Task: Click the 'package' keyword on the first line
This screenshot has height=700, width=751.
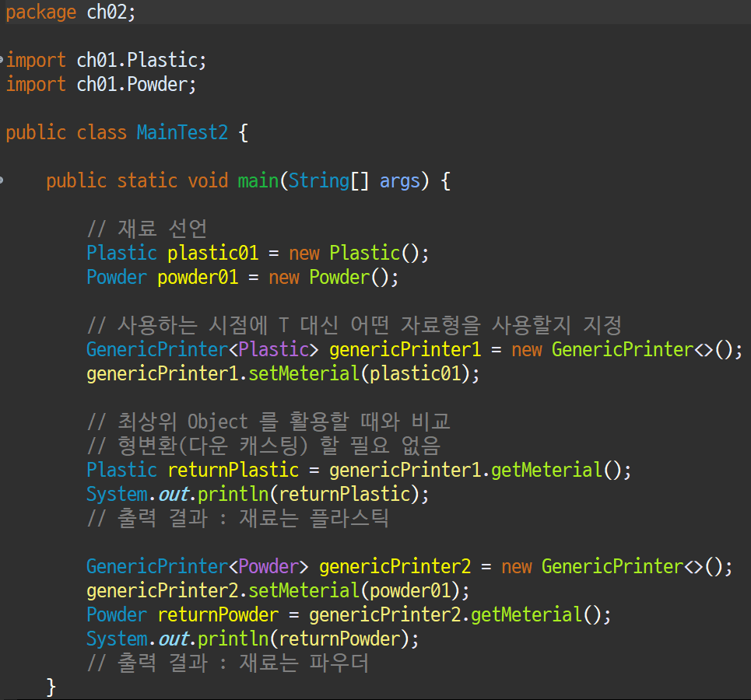Action: coord(40,13)
